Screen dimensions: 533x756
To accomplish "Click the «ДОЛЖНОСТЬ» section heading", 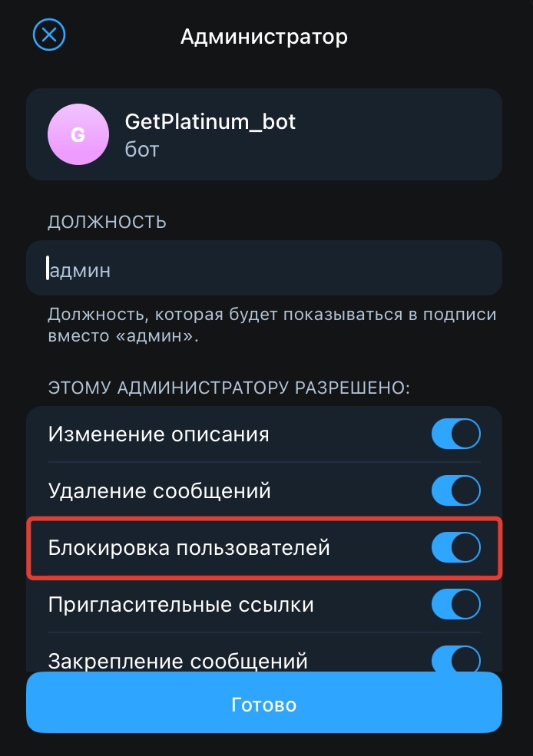I will tap(108, 223).
